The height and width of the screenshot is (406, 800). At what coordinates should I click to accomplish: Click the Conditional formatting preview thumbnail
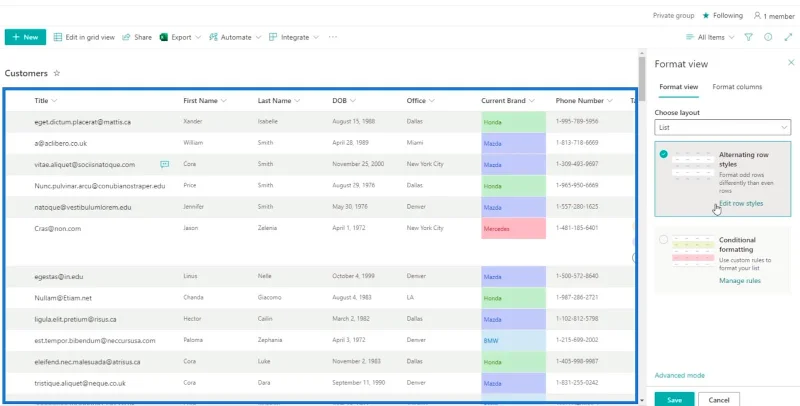[692, 251]
